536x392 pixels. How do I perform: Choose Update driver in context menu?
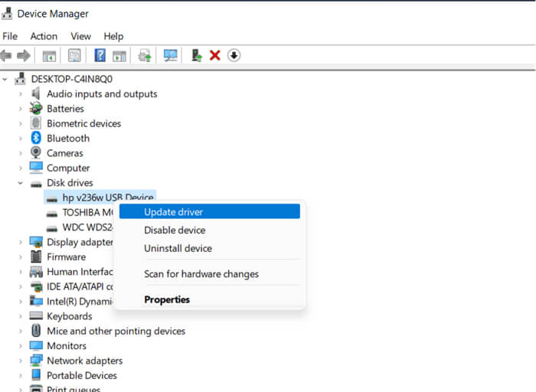point(210,211)
